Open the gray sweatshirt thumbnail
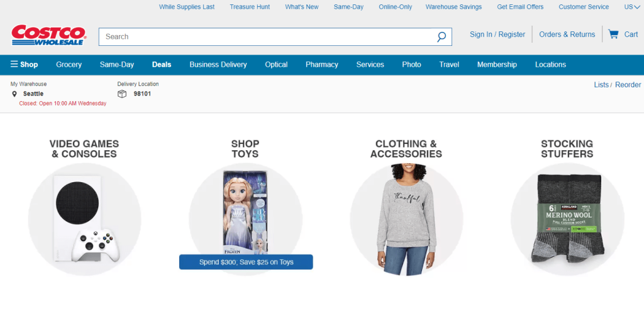 (x=406, y=220)
